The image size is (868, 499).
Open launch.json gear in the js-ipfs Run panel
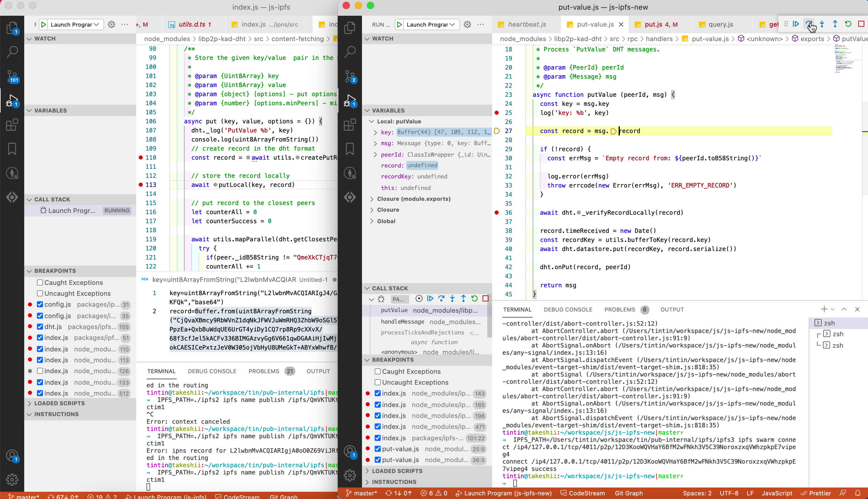coord(111,24)
